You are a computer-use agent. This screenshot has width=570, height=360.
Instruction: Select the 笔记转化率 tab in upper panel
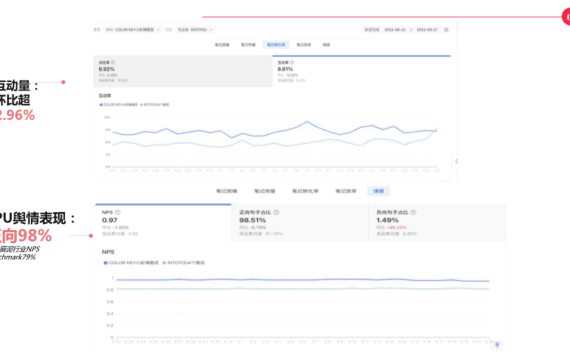[276, 45]
